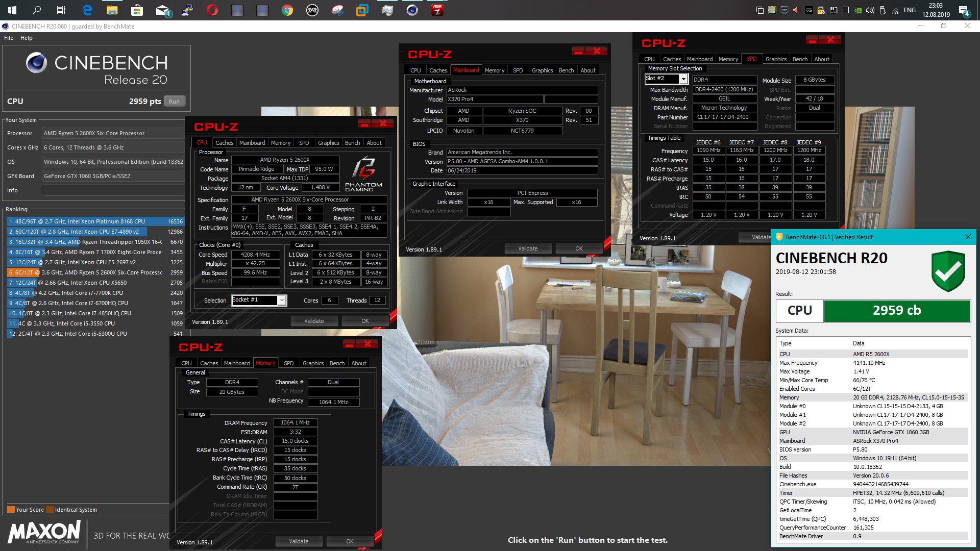Open the volume speaker tray icon
Image resolution: width=980 pixels, height=551 pixels.
tap(870, 10)
